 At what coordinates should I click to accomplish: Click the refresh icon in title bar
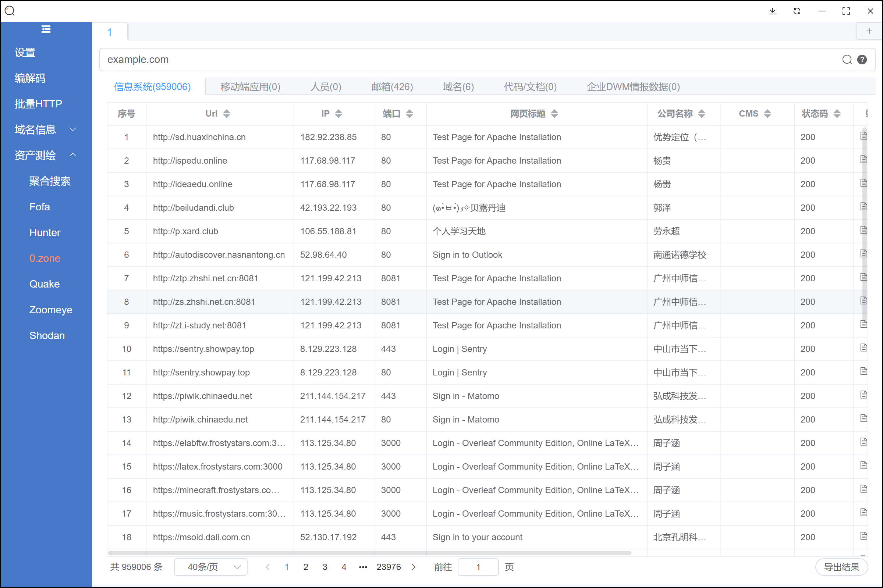797,11
